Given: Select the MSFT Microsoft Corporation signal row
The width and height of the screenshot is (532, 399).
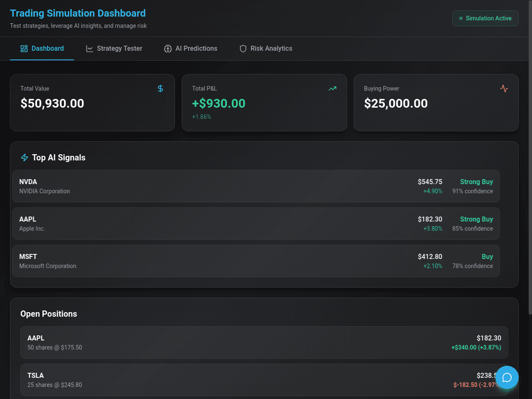Looking at the screenshot, I should pos(256,261).
